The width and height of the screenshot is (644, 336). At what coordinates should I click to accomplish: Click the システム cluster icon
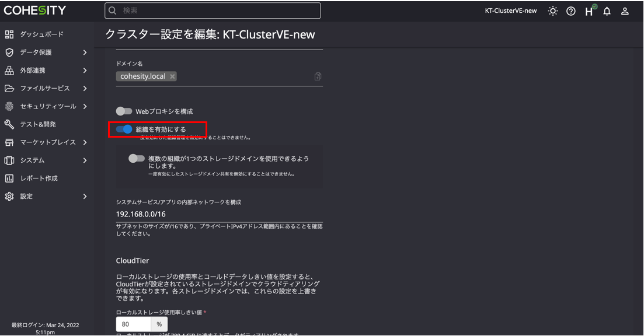pyautogui.click(x=9, y=160)
